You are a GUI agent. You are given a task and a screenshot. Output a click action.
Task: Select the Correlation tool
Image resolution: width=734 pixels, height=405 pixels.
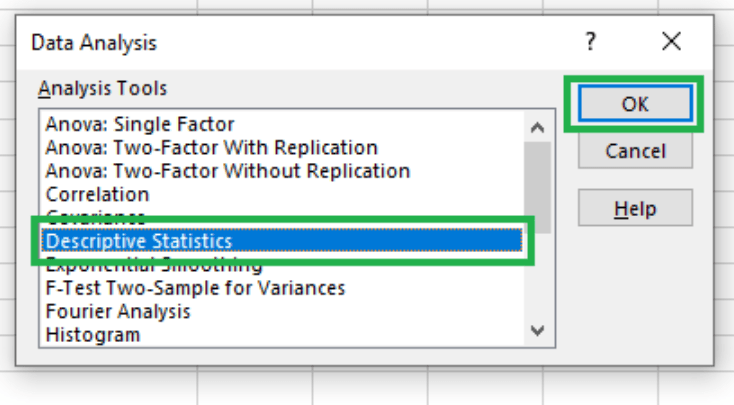click(97, 194)
